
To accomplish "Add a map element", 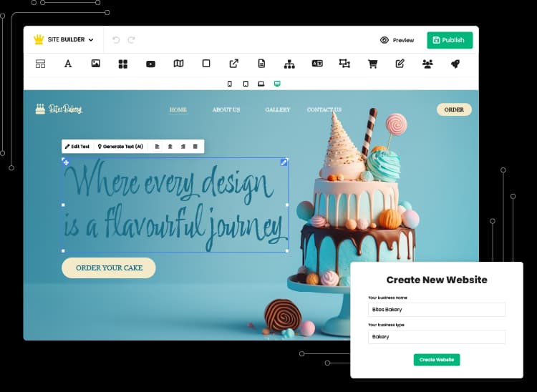I will coord(178,63).
